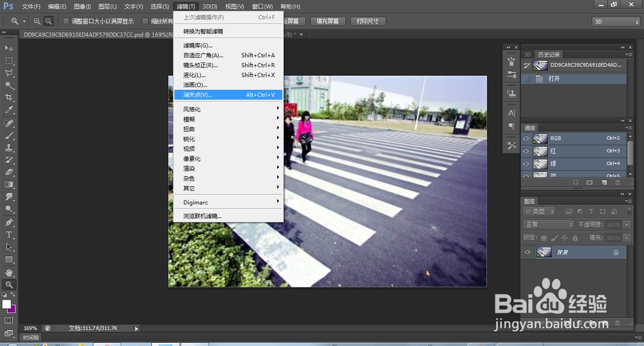The width and height of the screenshot is (644, 346).
Task: Click the 169% zoom level field
Action: (30, 329)
